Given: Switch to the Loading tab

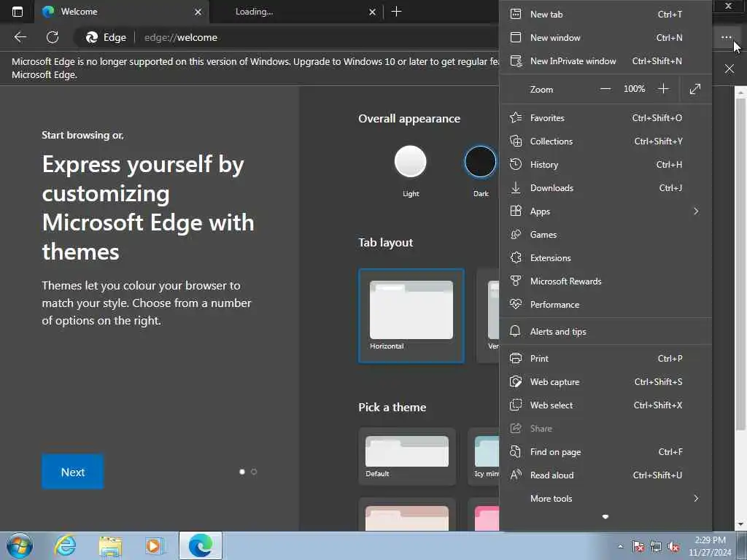Looking at the screenshot, I should tap(295, 12).
